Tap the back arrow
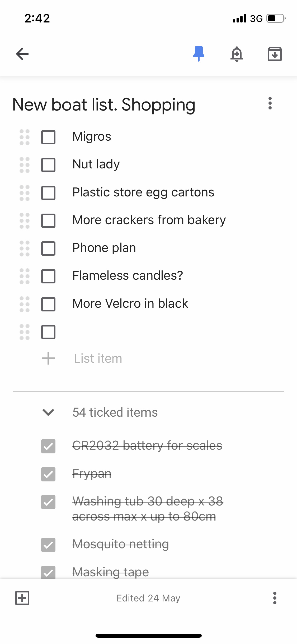Viewport: 297px width, 644px height. point(22,54)
